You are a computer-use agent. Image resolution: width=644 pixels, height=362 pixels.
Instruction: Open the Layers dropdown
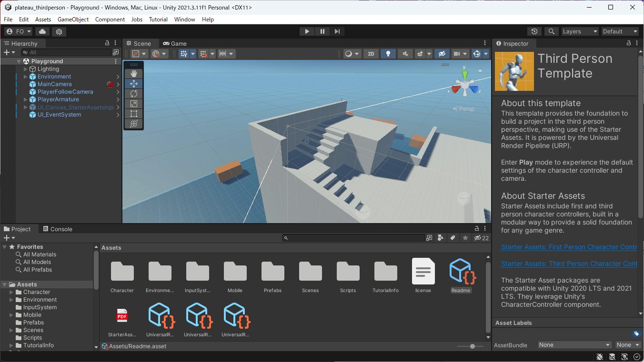pos(580,31)
